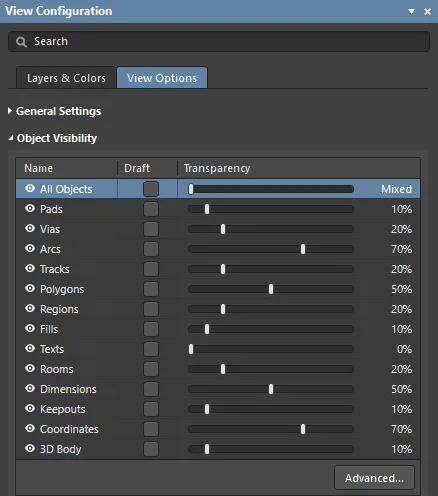438x496 pixels.
Task: Enable Draft checkbox for Keepouts
Action: (x=151, y=409)
